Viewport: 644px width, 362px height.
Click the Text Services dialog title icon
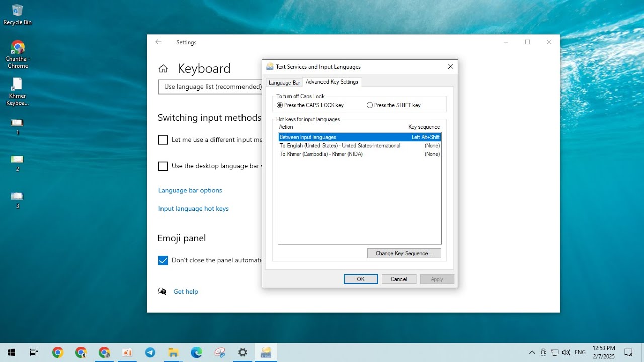(x=270, y=67)
